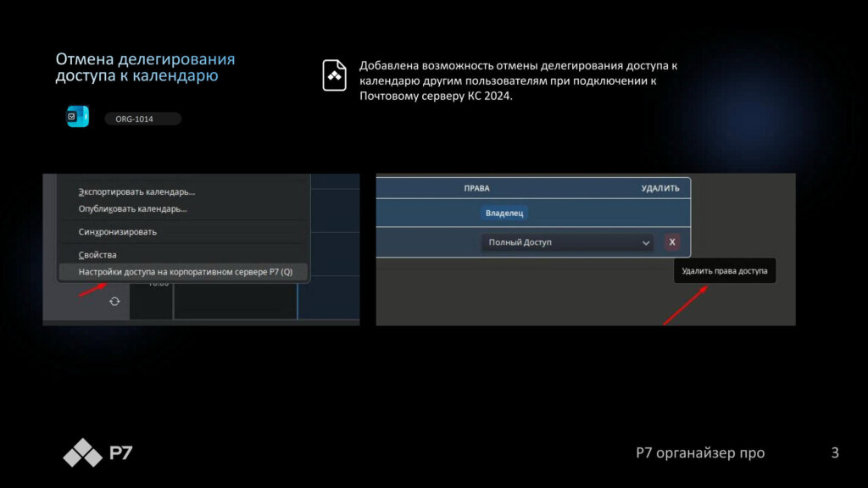This screenshot has height=488, width=868.
Task: Click the document icon beside the description
Action: coord(335,75)
